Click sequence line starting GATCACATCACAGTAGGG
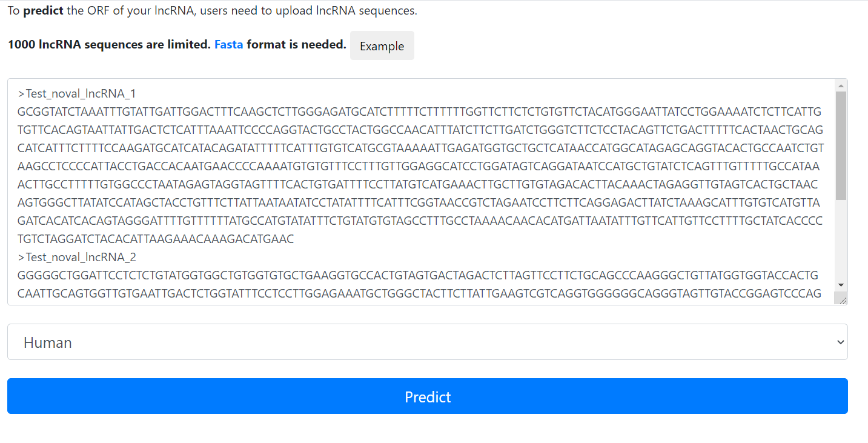 click(420, 221)
